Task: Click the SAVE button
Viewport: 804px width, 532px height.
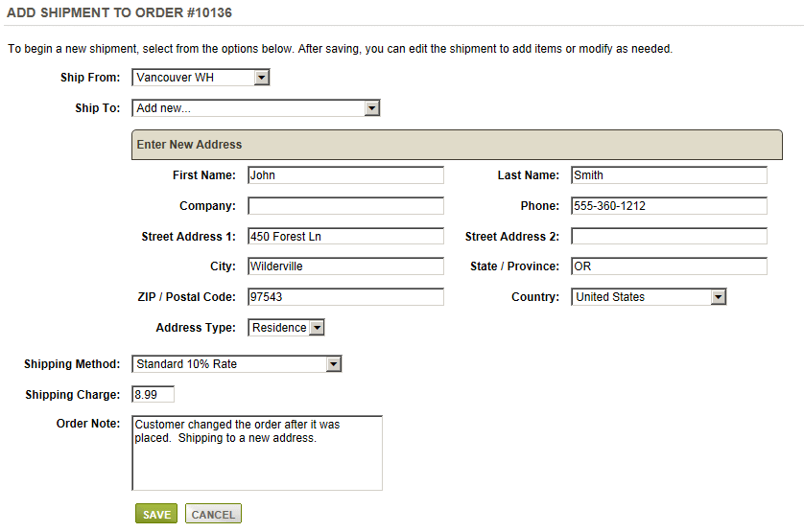Action: click(156, 514)
